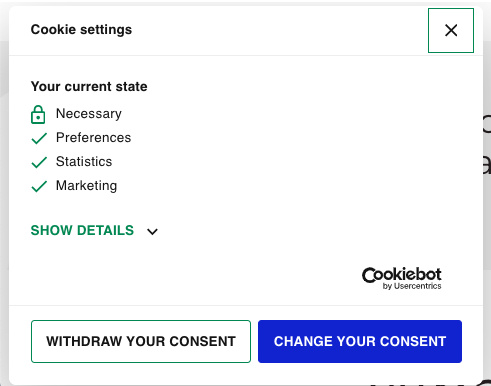
Task: Click Change Your Consent button
Action: (x=360, y=341)
